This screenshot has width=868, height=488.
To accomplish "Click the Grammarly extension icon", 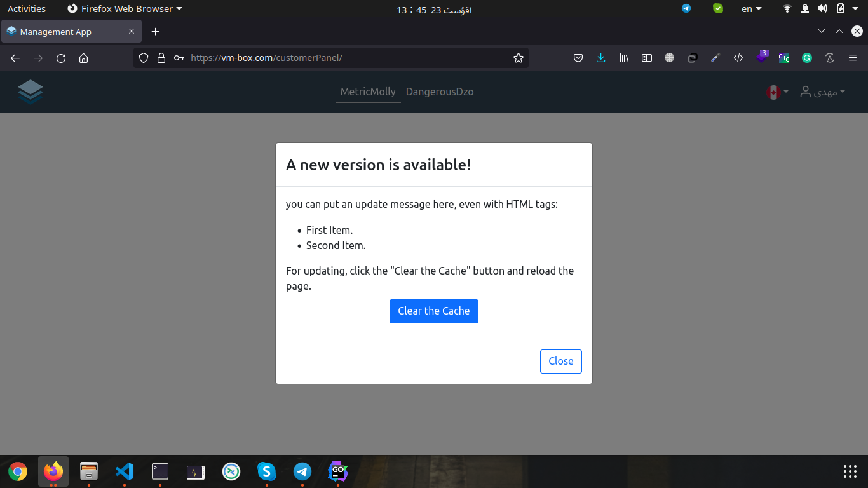I will pyautogui.click(x=807, y=58).
